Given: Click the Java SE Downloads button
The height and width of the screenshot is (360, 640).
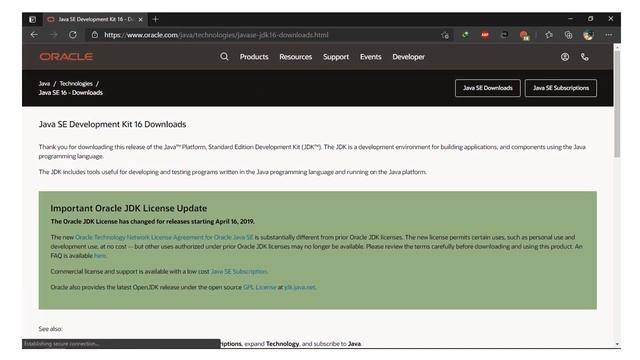Looking at the screenshot, I should 488,88.
